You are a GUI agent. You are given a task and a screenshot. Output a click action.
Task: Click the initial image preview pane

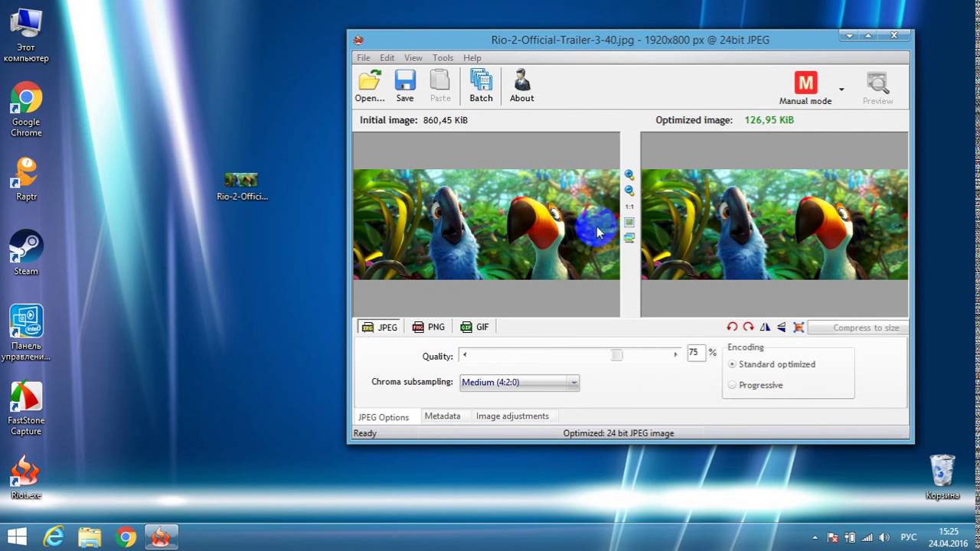pyautogui.click(x=486, y=224)
